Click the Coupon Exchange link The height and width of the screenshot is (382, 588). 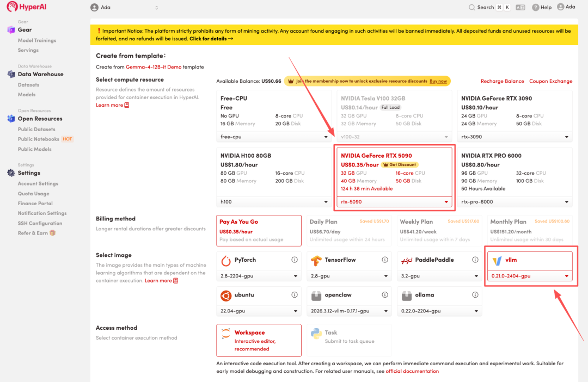[x=550, y=81]
